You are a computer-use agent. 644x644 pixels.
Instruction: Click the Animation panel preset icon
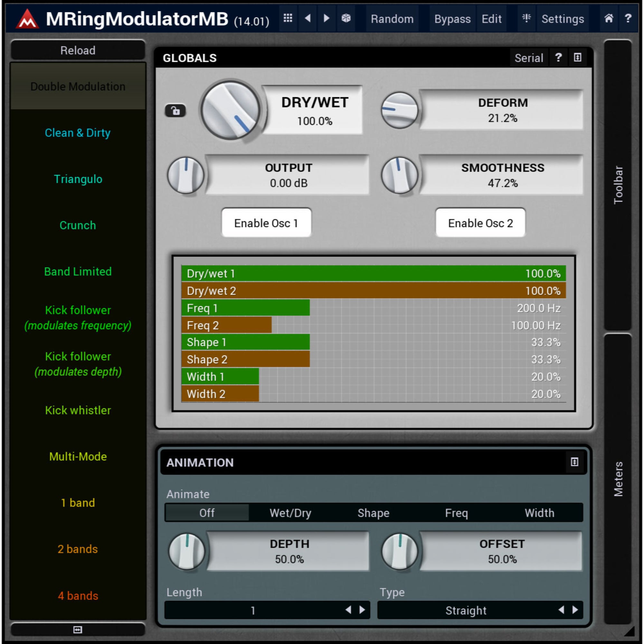pos(575,462)
